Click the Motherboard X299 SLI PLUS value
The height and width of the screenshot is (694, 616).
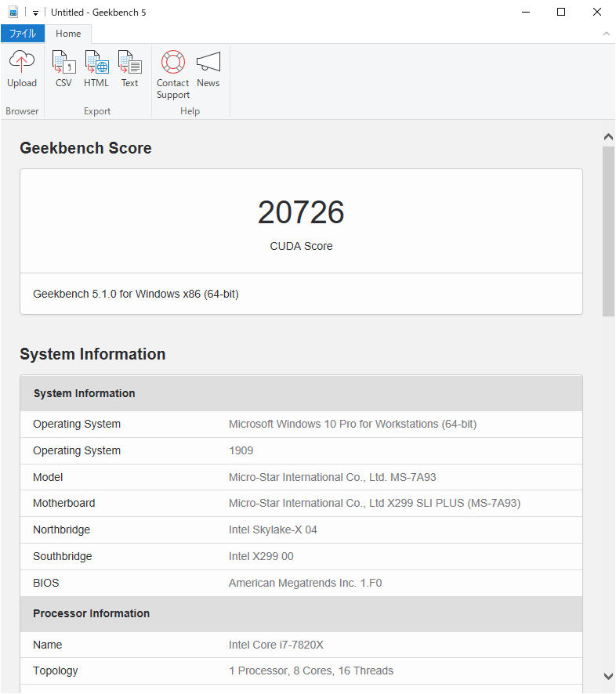[375, 503]
